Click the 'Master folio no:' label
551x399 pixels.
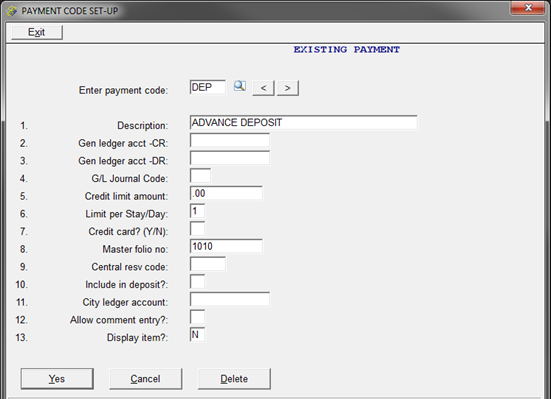coord(135,249)
